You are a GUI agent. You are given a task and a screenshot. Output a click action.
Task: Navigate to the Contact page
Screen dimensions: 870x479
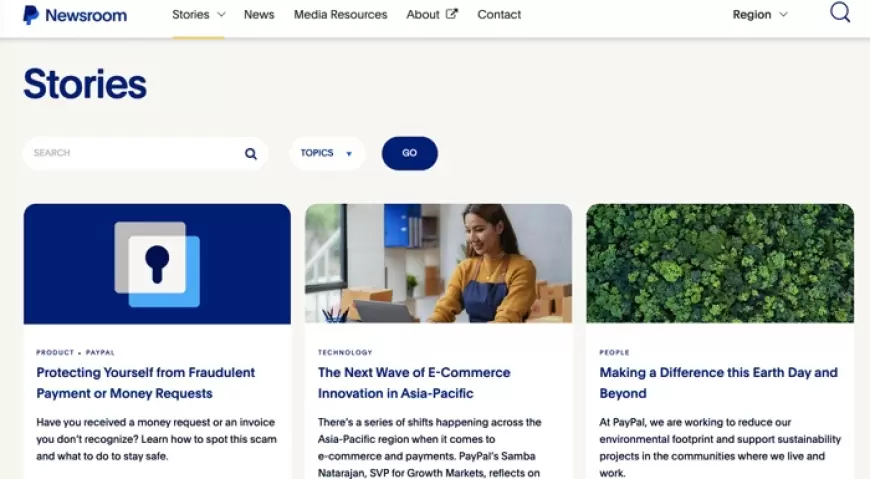(499, 14)
